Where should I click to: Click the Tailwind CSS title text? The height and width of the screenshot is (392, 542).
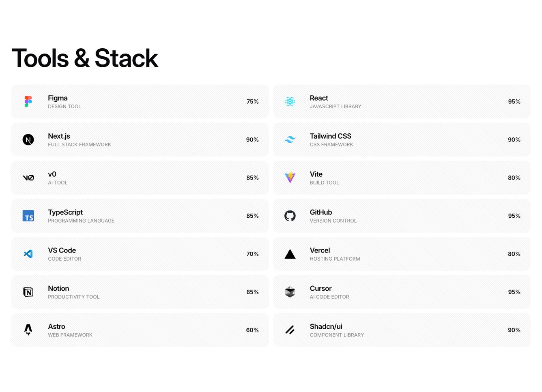(330, 136)
